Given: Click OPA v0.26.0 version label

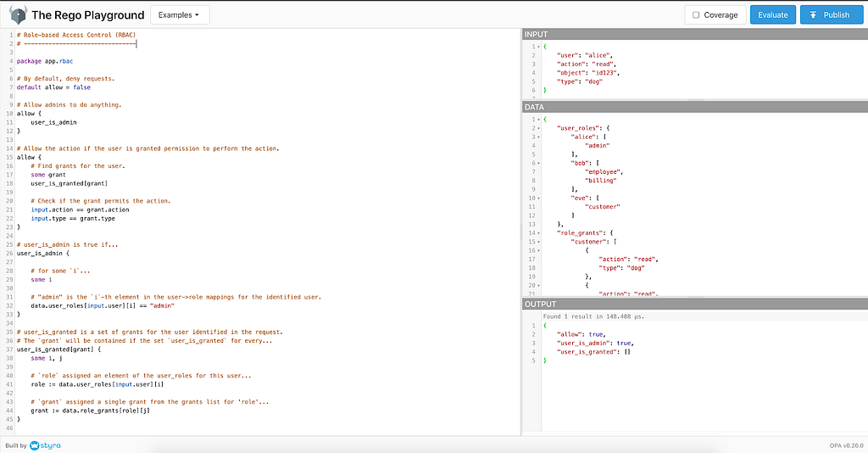Looking at the screenshot, I should tap(847, 445).
